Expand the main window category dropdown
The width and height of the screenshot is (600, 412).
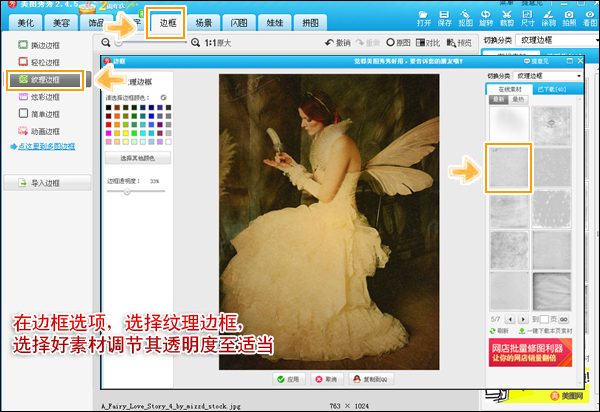562,39
